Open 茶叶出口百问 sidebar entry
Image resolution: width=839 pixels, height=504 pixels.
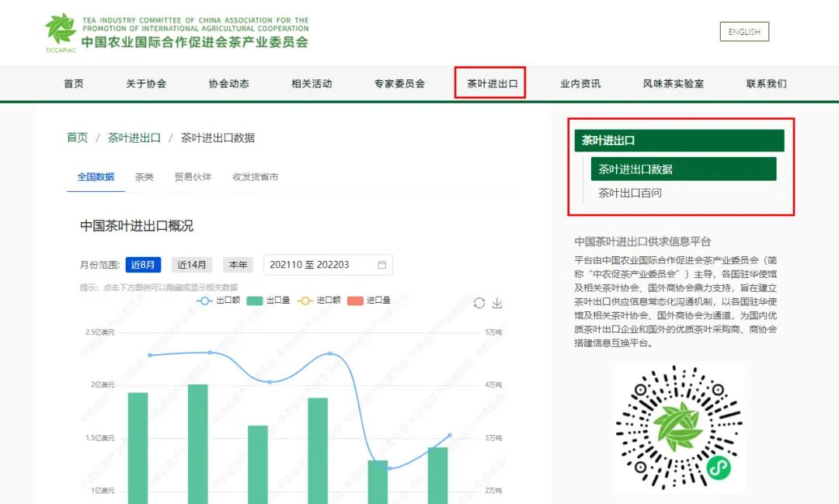click(x=630, y=193)
